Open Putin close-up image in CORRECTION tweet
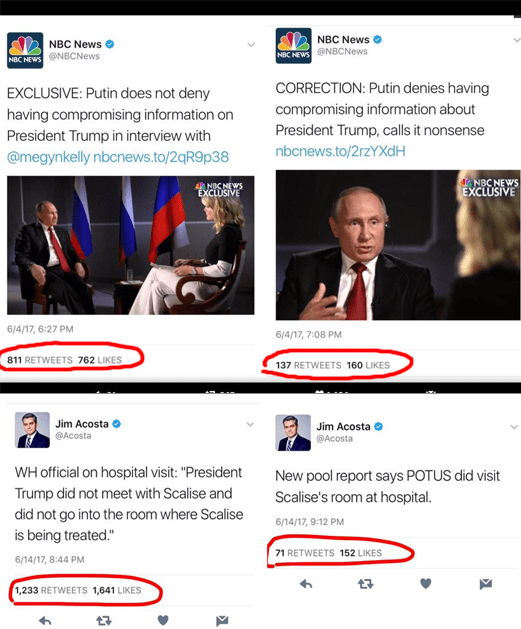 [398, 245]
